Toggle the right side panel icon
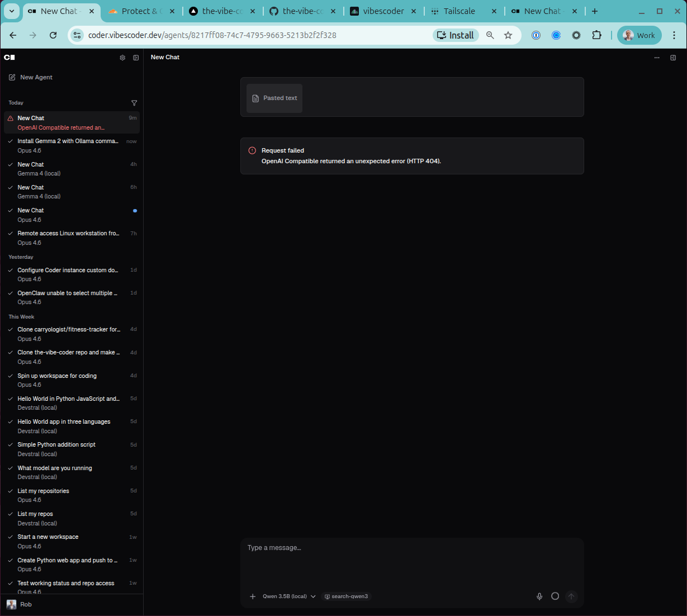The image size is (687, 616). (673, 58)
